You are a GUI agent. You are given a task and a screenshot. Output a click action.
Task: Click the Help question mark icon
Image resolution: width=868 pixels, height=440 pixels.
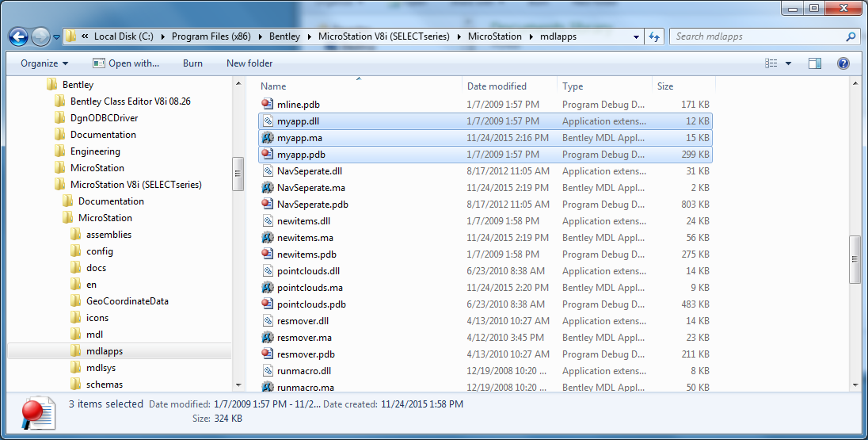(x=843, y=63)
